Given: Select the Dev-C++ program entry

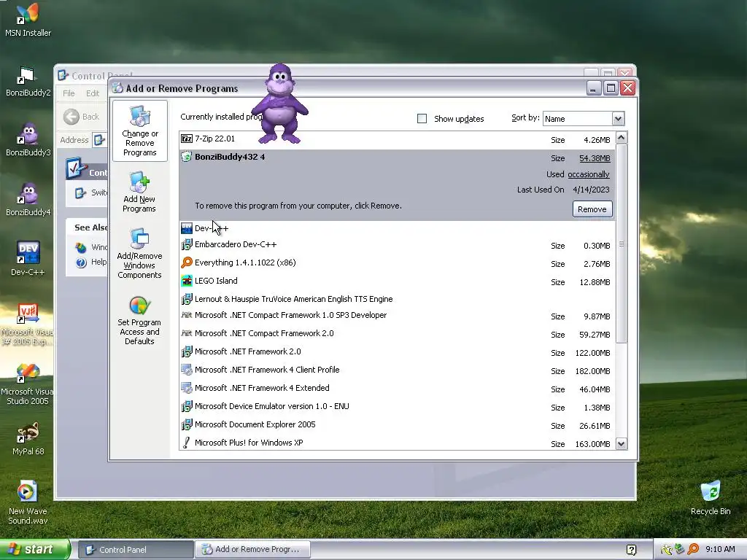Looking at the screenshot, I should click(398, 228).
